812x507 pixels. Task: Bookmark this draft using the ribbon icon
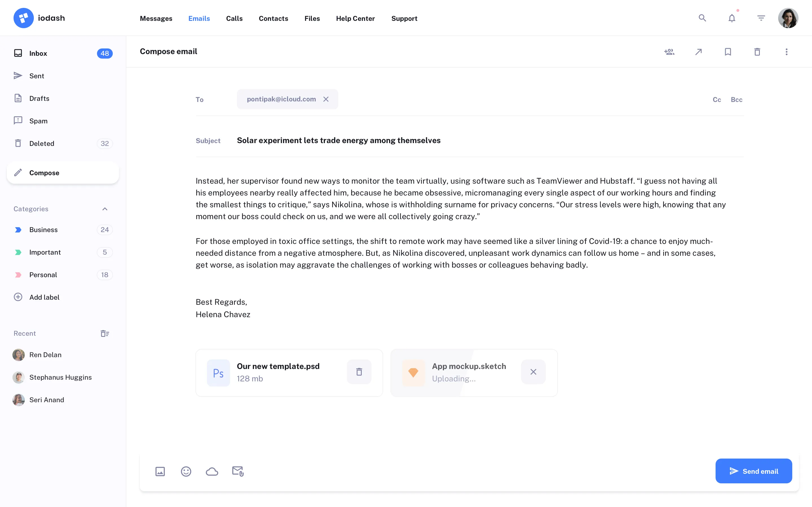click(727, 52)
